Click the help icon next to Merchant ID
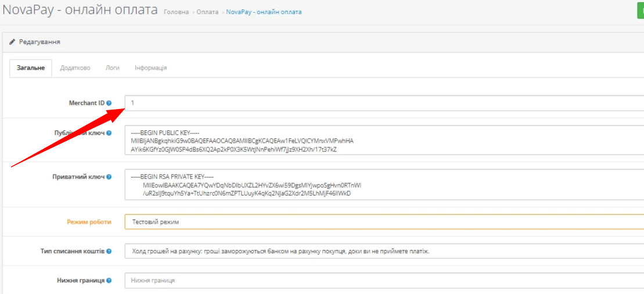The height and width of the screenshot is (294, 644). pyautogui.click(x=109, y=103)
